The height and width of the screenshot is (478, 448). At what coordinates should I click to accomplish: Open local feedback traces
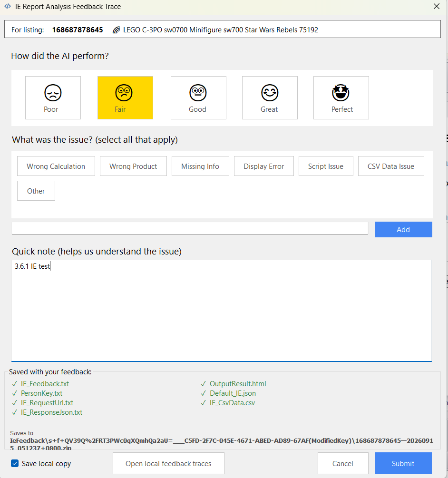pyautogui.click(x=168, y=463)
